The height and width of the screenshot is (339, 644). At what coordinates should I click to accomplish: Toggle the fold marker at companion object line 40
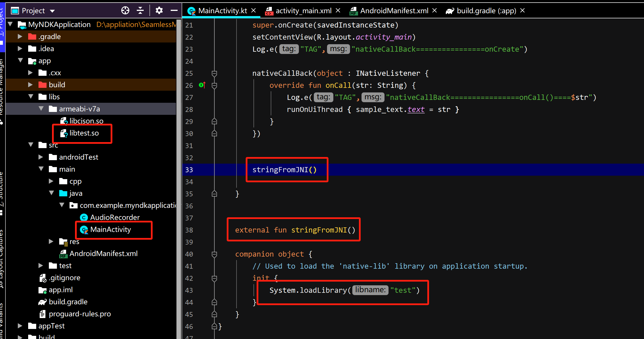click(214, 254)
